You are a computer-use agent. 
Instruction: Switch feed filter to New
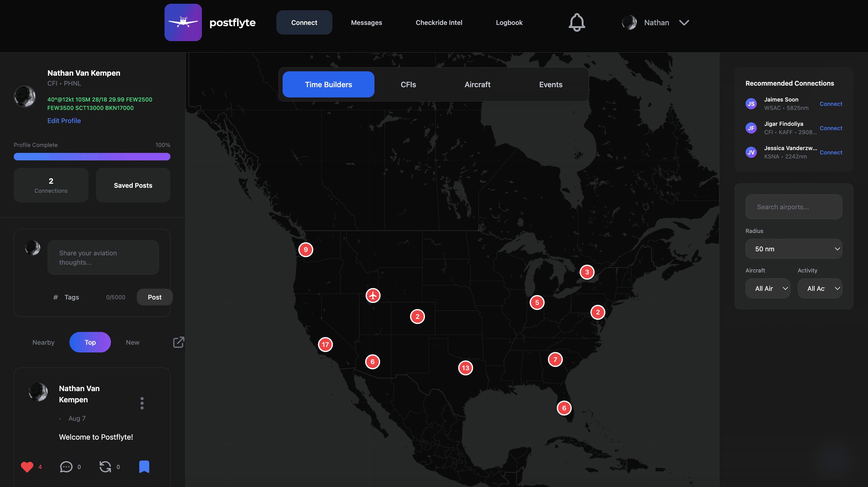pos(132,342)
